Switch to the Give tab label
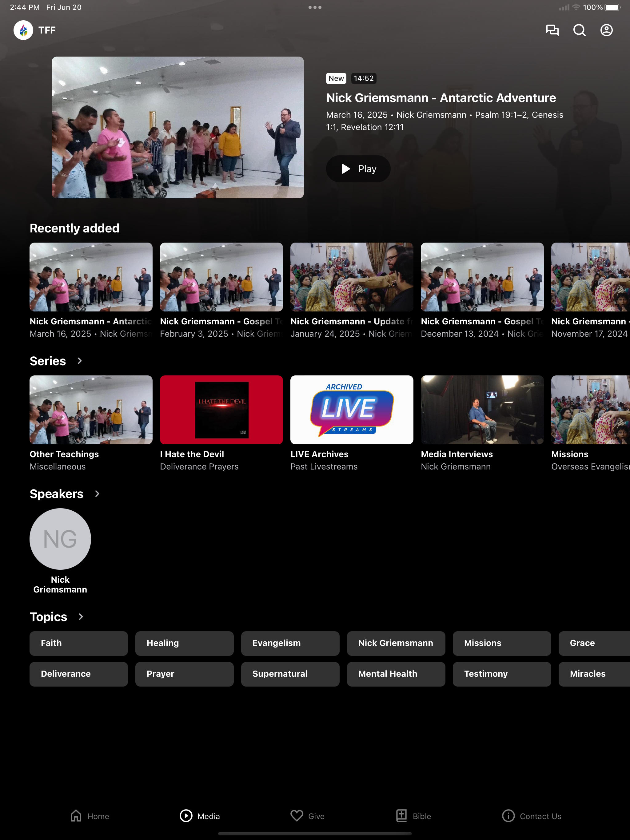 (x=316, y=816)
